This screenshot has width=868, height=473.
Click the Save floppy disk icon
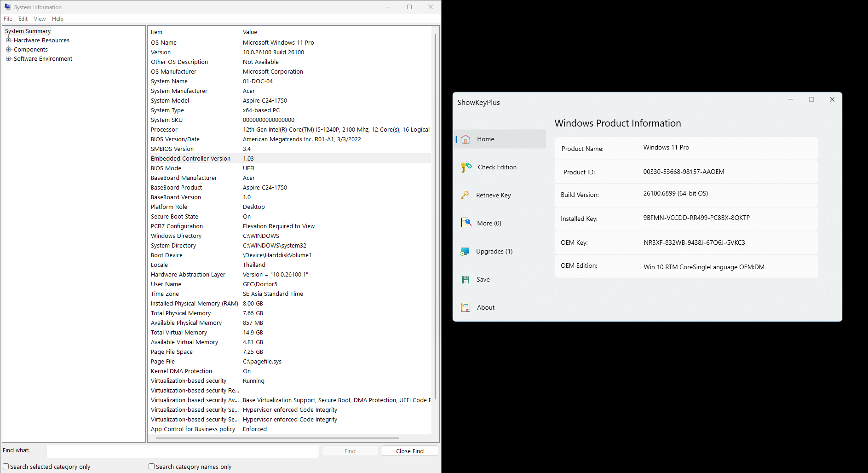(466, 280)
